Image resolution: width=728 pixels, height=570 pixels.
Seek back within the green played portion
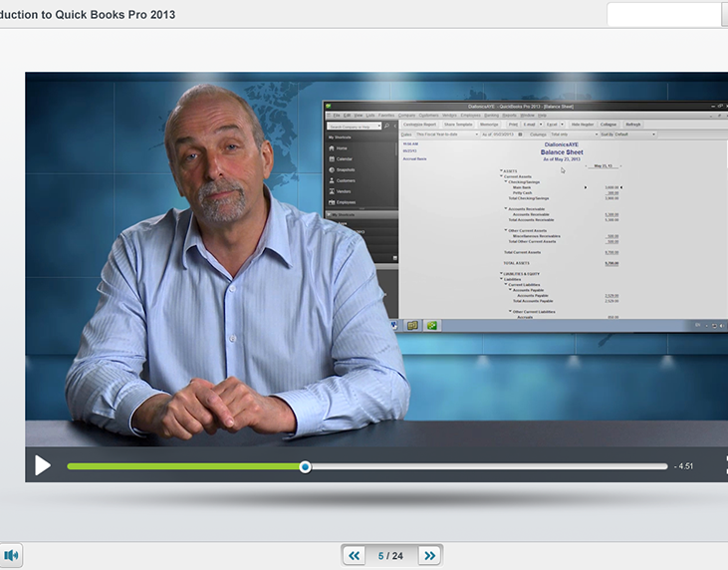coord(183,466)
